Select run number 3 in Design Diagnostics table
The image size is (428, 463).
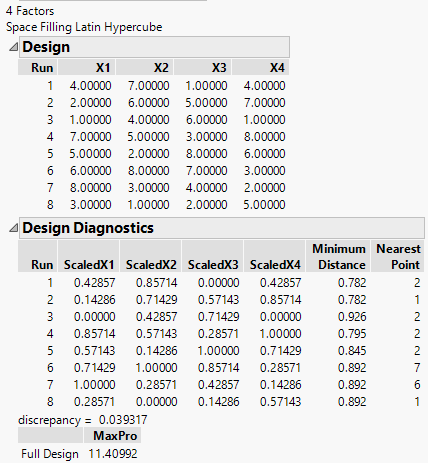(50, 317)
